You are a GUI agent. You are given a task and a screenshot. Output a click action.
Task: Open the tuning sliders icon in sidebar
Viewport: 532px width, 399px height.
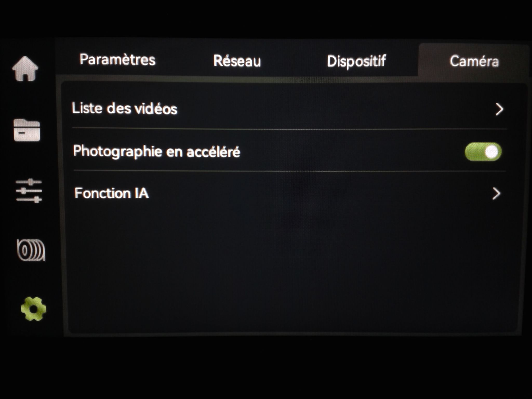click(29, 190)
